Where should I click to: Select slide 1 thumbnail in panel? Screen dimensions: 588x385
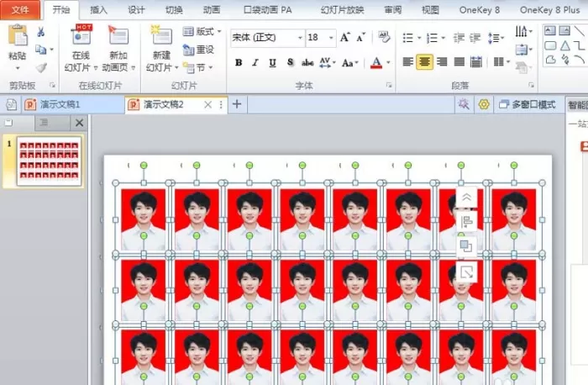coord(49,161)
